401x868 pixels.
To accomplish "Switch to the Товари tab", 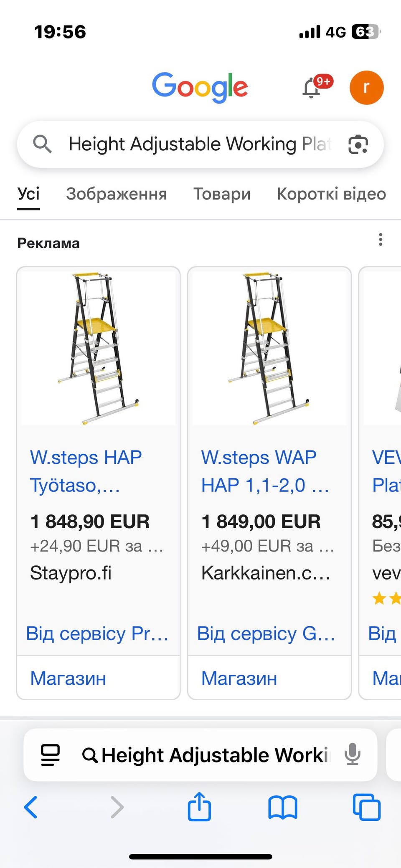I will pyautogui.click(x=222, y=194).
